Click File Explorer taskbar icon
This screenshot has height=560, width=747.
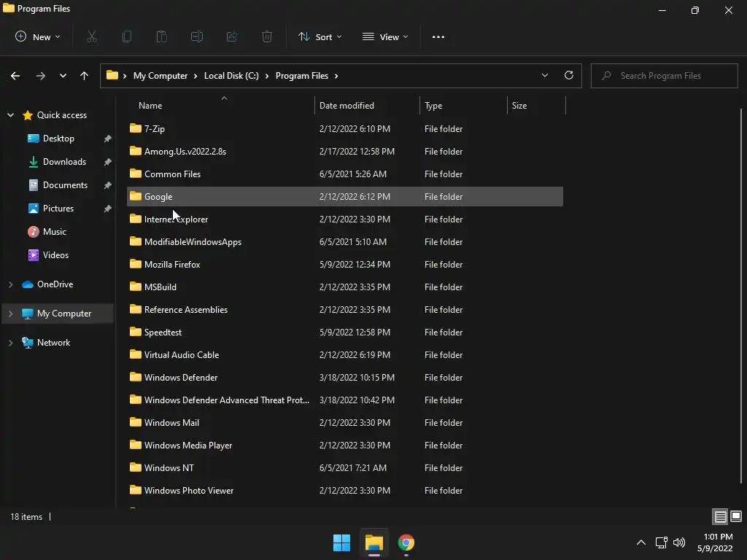[374, 542]
